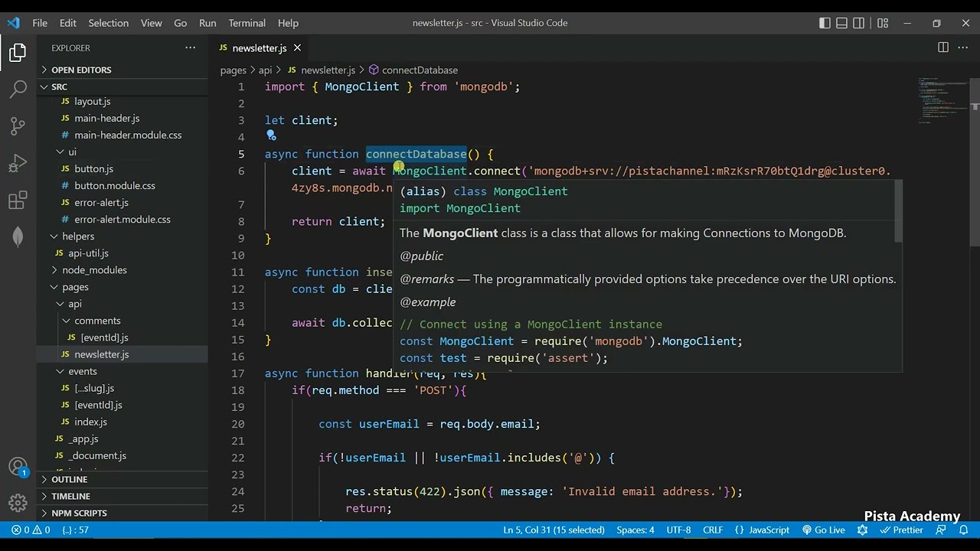Click the Go Live status bar button
Viewport: 980px width, 551px height.
point(823,530)
